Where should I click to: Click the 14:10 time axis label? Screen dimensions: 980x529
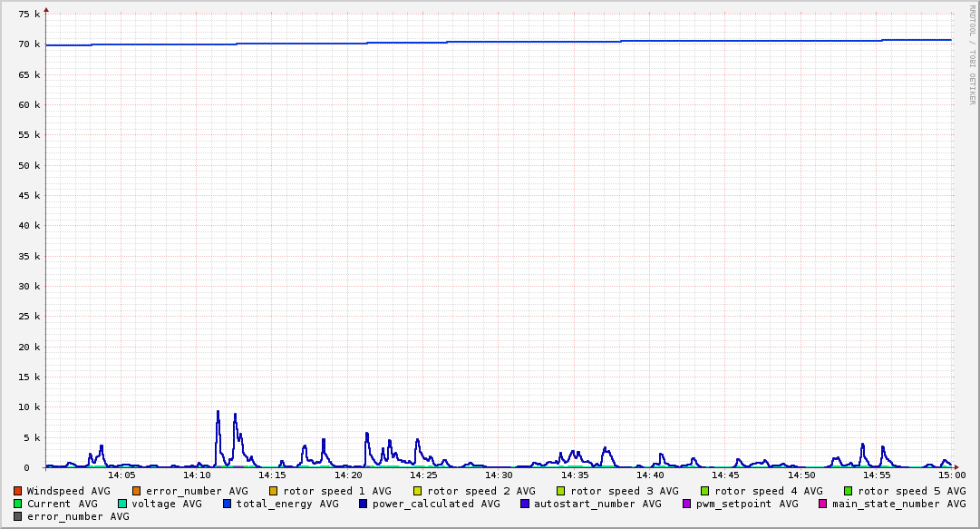pos(197,475)
